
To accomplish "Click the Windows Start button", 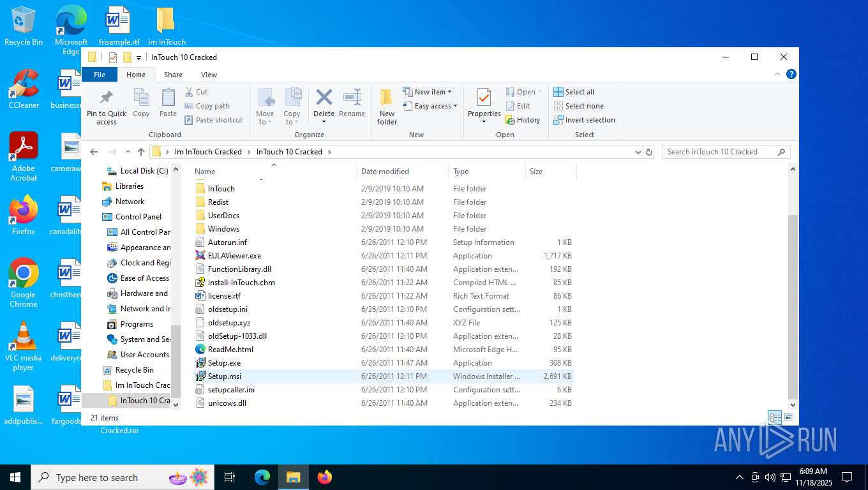I will tap(15, 477).
